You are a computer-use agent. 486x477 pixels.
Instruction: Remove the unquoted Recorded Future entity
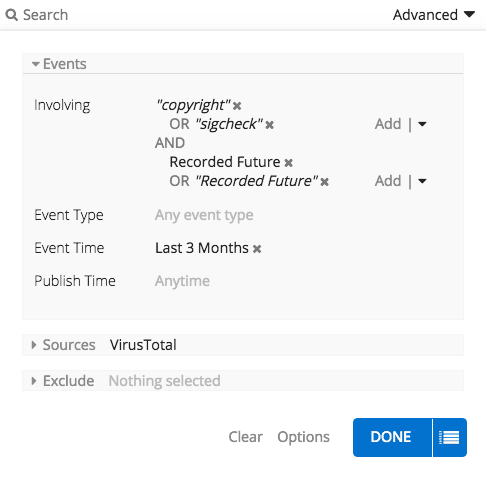point(289,163)
